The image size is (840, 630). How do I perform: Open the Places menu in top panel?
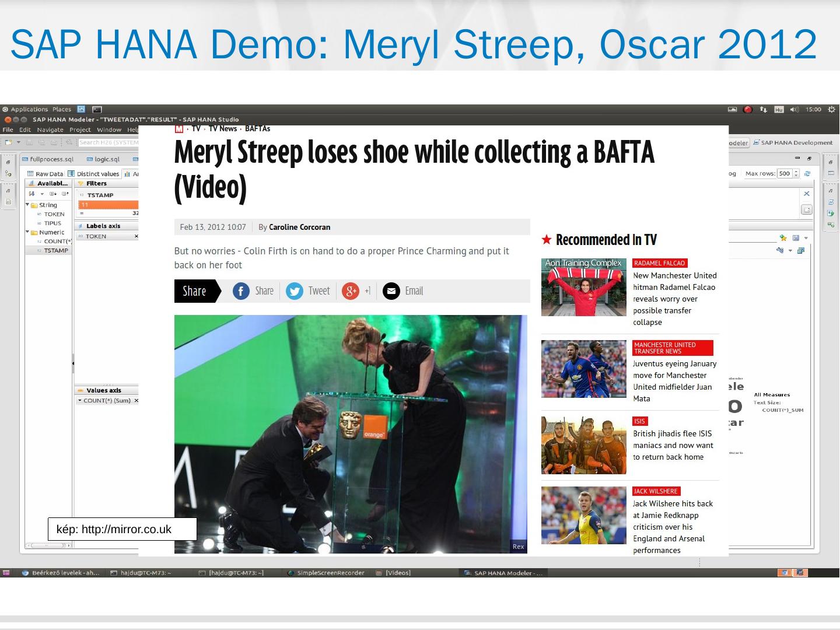(x=61, y=109)
